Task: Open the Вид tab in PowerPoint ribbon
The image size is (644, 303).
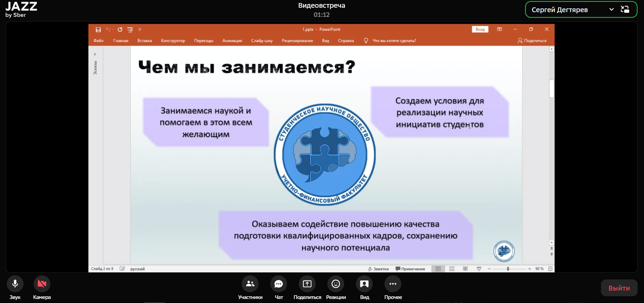Action: click(326, 41)
